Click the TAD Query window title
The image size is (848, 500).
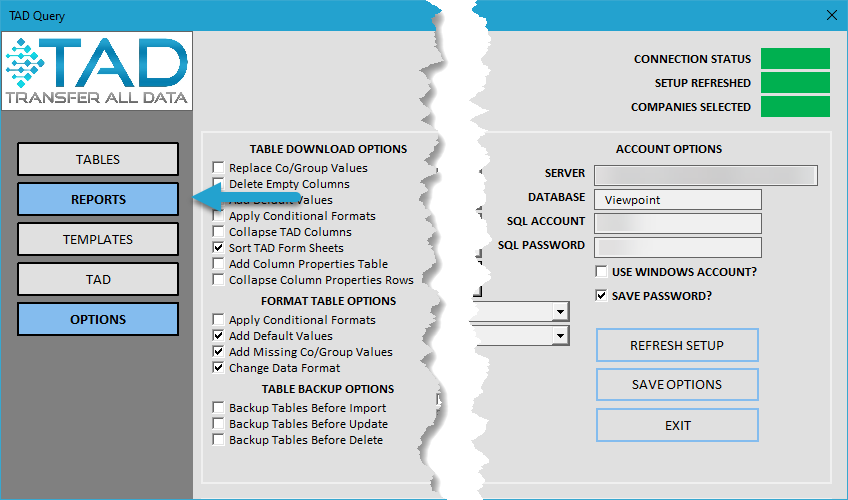pos(37,16)
